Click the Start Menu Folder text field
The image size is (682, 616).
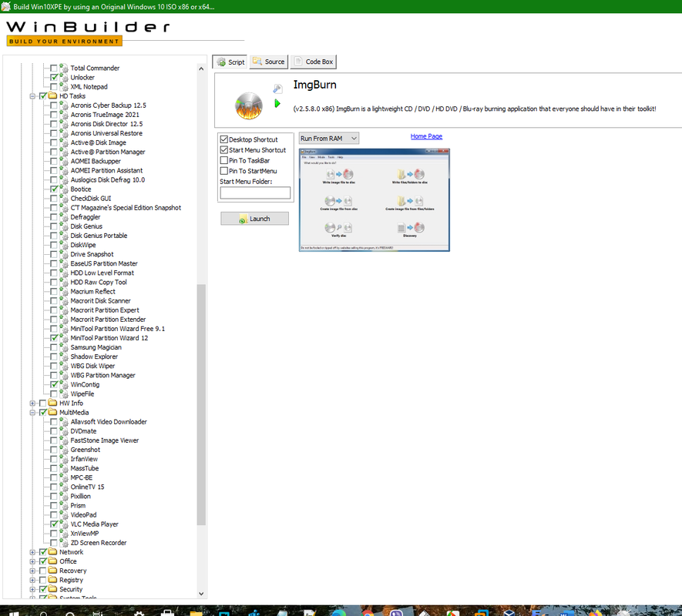pyautogui.click(x=255, y=192)
